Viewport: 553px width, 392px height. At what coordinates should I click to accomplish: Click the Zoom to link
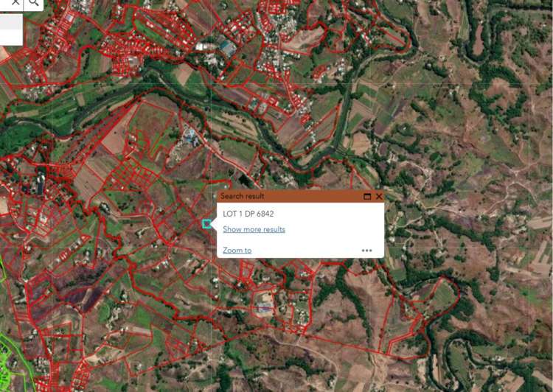click(237, 251)
